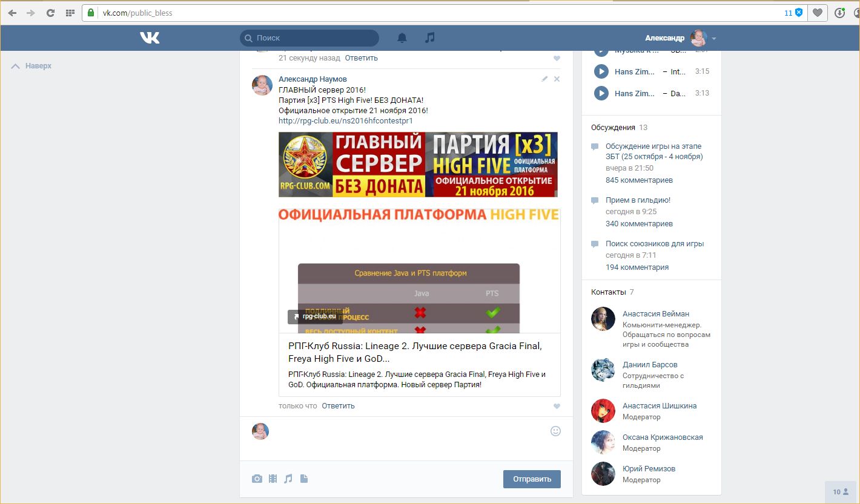The height and width of the screenshot is (504, 860).
Task: Open the 340 комментариев link
Action: (x=639, y=224)
